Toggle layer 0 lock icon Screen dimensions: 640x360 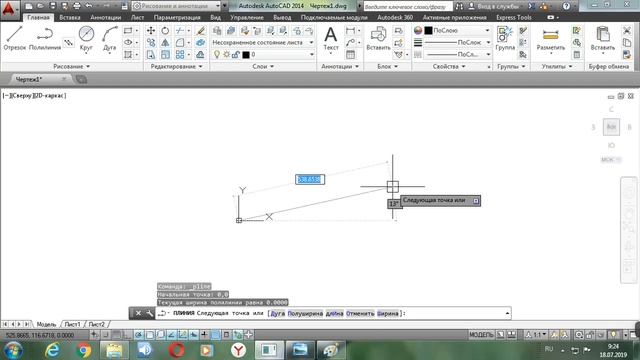pos(235,54)
